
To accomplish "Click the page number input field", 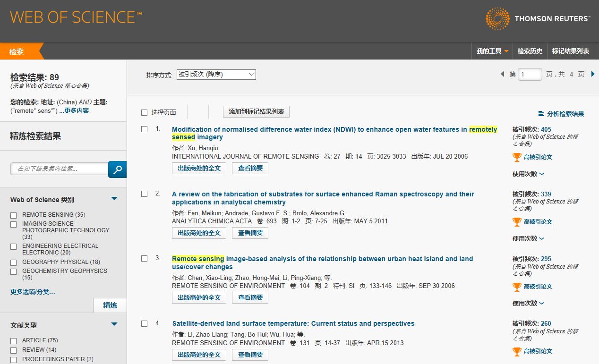I will tap(530, 74).
